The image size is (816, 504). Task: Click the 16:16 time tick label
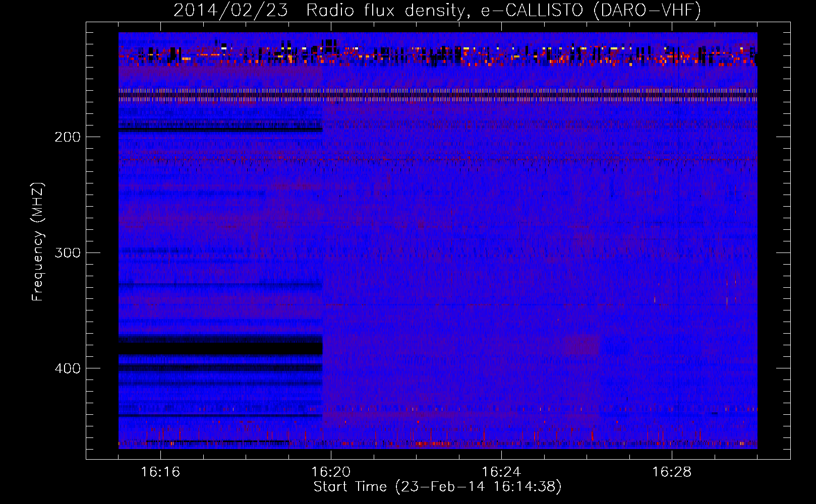tap(160, 472)
